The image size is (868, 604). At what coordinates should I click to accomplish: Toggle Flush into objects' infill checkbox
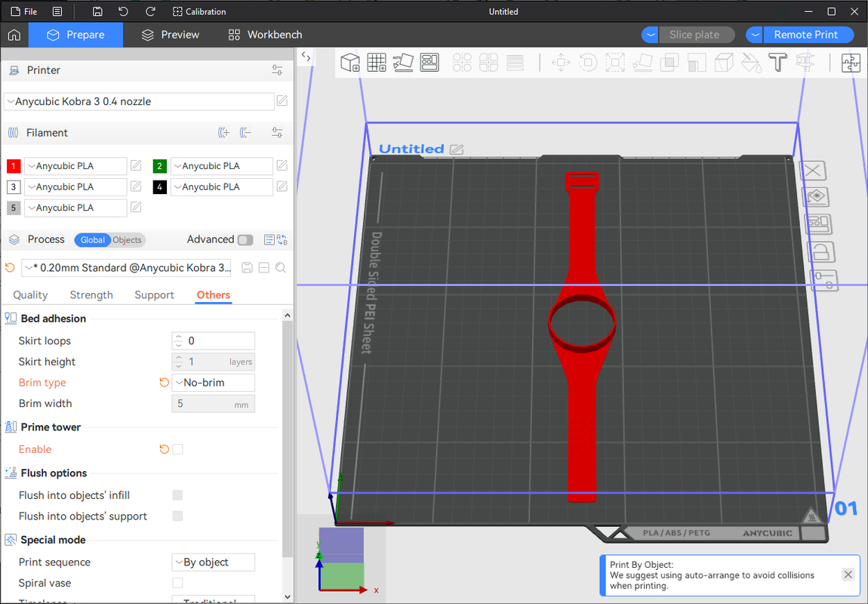click(x=177, y=495)
